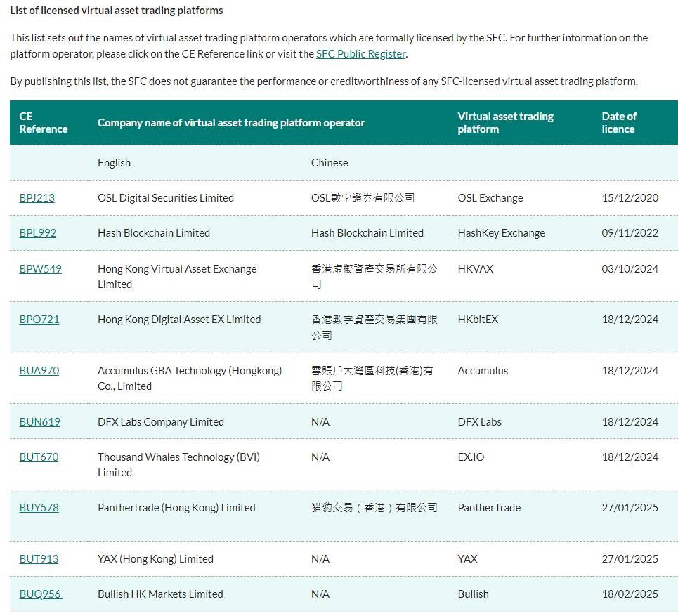Open CE Reference BUY578 link

[39, 508]
